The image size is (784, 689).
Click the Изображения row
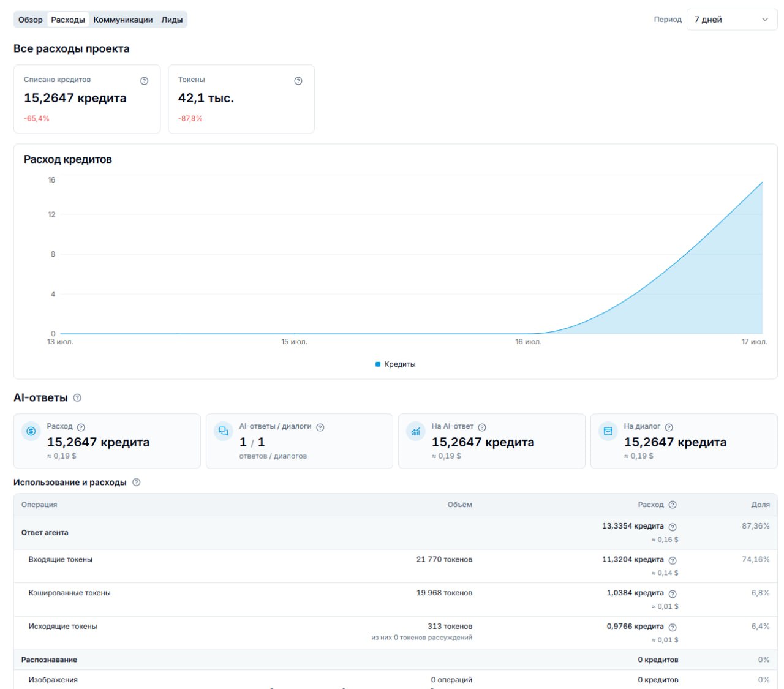pyautogui.click(x=396, y=680)
